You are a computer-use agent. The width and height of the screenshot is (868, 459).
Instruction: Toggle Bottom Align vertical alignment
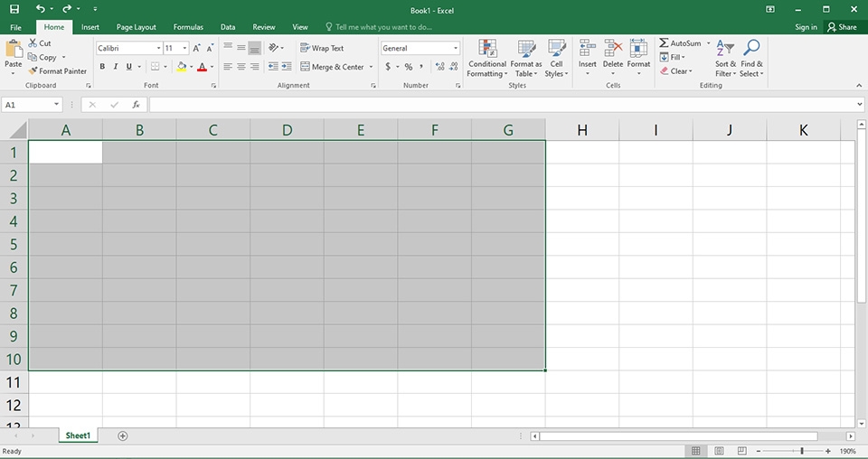255,48
